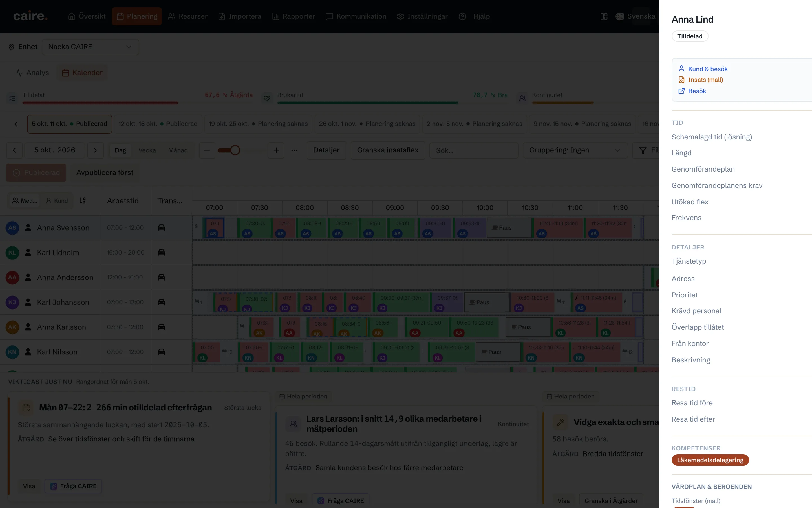The width and height of the screenshot is (812, 508).
Task: Click the globe language icon
Action: point(620,16)
